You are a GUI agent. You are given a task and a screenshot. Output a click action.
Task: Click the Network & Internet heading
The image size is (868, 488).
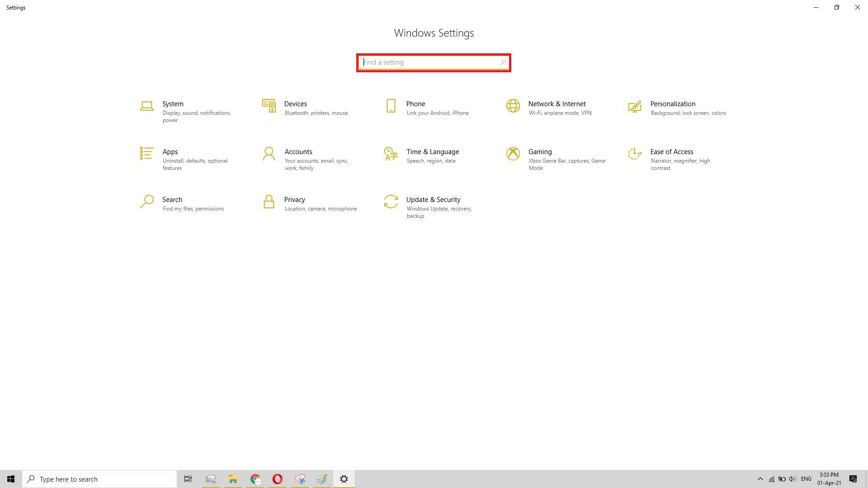(557, 104)
